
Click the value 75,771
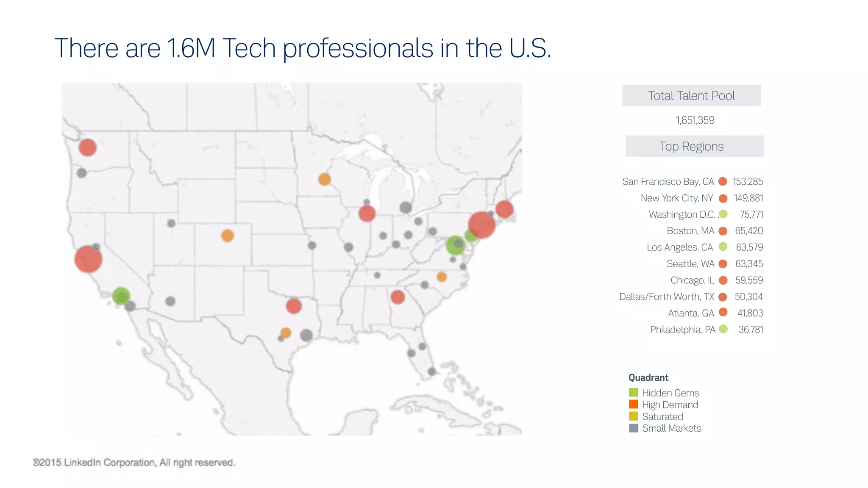coord(751,215)
